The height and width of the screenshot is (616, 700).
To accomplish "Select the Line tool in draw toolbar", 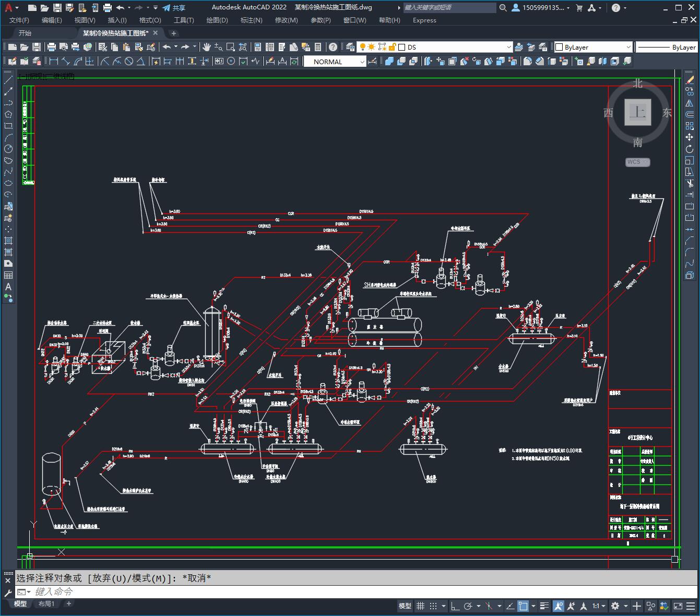I will click(x=8, y=80).
